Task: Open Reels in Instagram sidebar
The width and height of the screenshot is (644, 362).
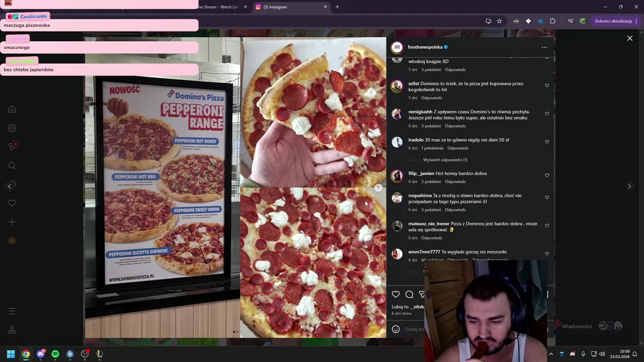Action: click(12, 128)
